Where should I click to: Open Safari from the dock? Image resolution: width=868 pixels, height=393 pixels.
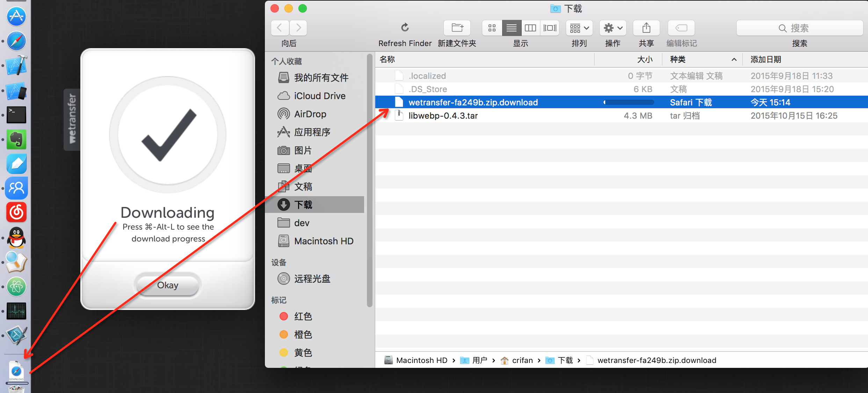(16, 41)
